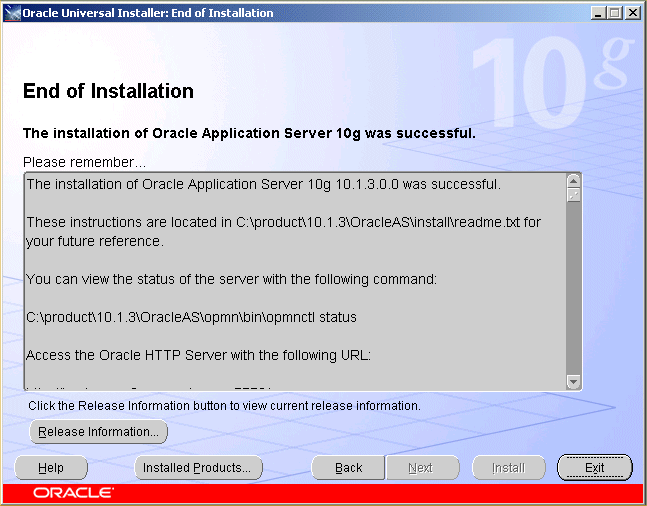This screenshot has width=647, height=506.
Task: Click scroll-up arrow of text area
Action: coord(574,181)
